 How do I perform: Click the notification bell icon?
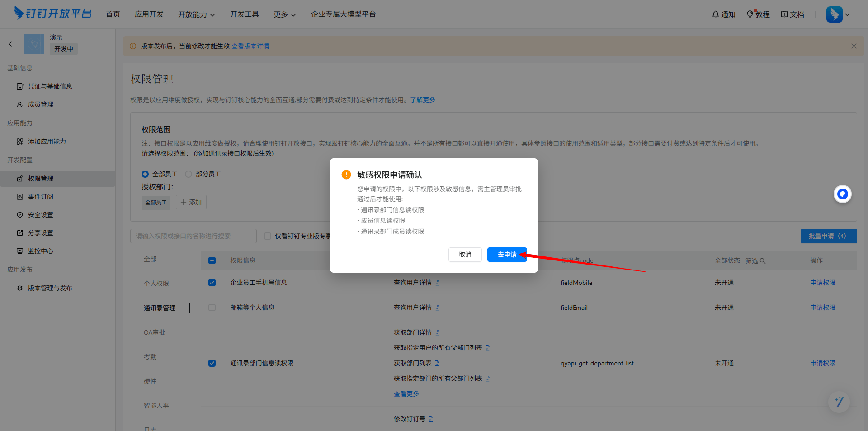pyautogui.click(x=716, y=14)
